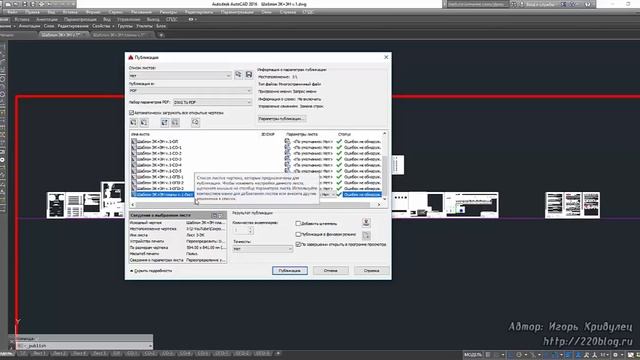
Task: Open Свойства ribbon panel dropdown
Action: tap(103, 26)
